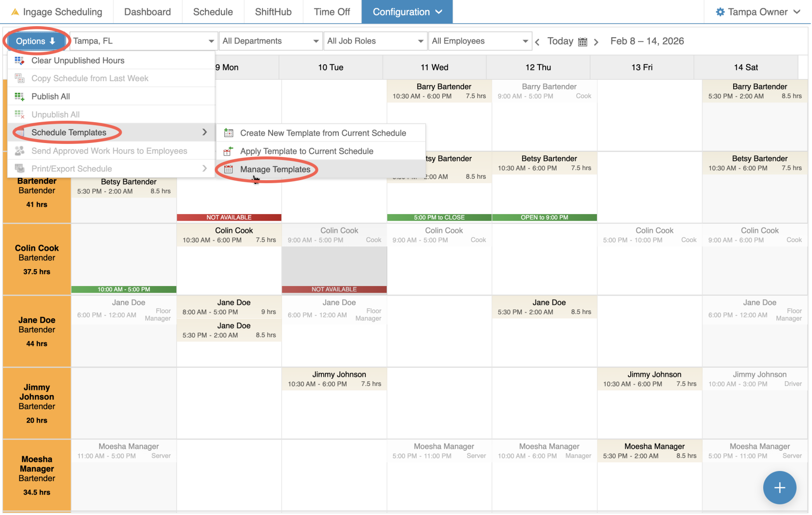Click the Publish All grid icon
Screen dimensions: 812x515
(19, 97)
